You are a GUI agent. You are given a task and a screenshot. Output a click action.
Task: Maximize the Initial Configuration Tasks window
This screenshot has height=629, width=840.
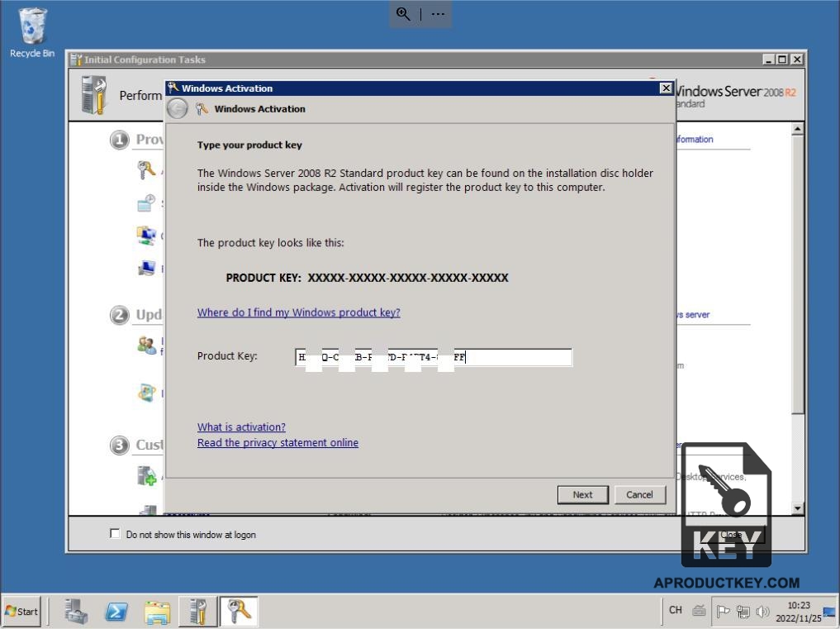(x=783, y=60)
